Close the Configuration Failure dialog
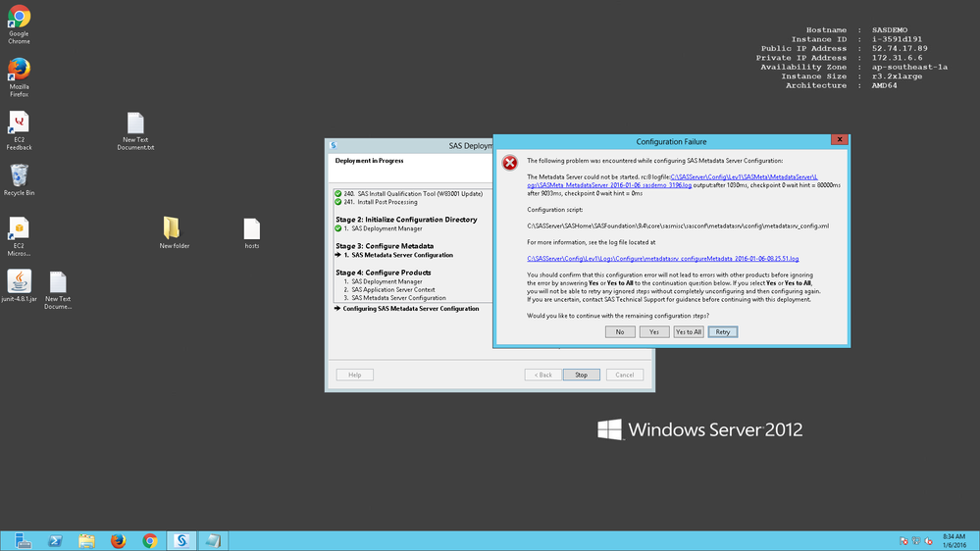 tap(840, 140)
